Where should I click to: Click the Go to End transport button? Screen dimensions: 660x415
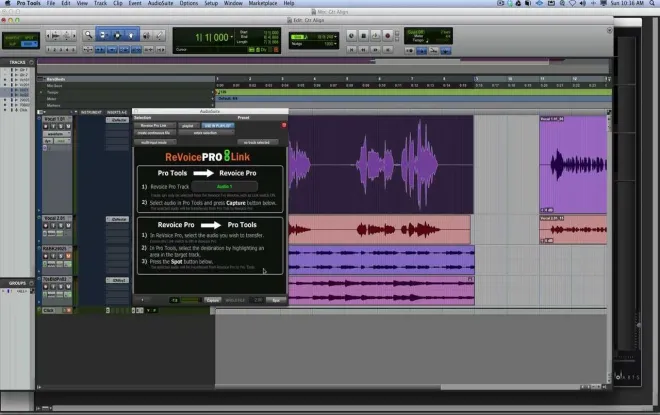click(x=388, y=50)
